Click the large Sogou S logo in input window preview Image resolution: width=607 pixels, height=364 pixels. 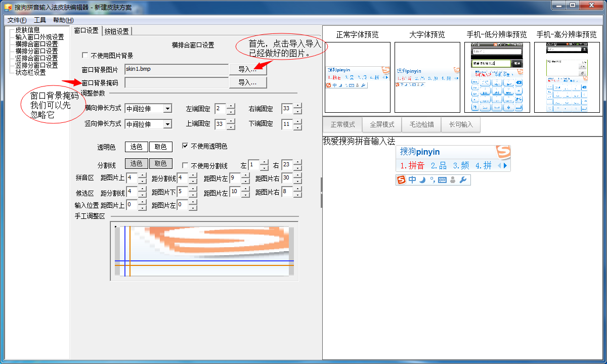click(x=503, y=152)
